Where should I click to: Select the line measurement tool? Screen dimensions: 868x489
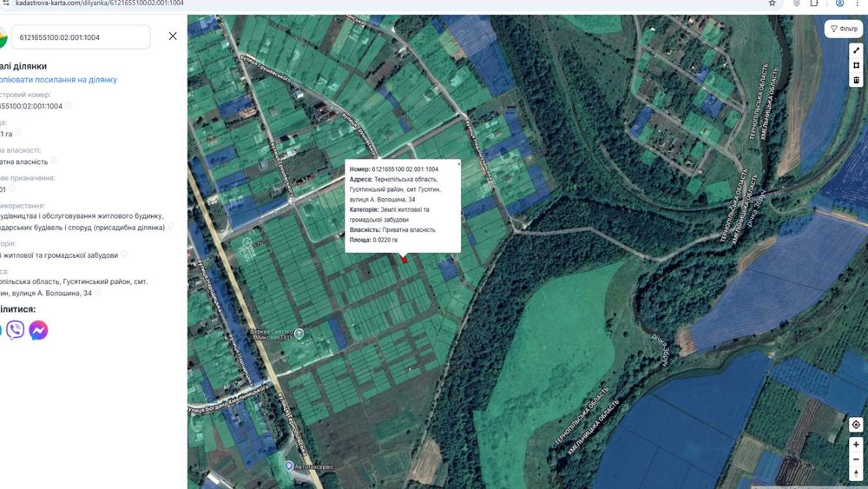tap(857, 50)
